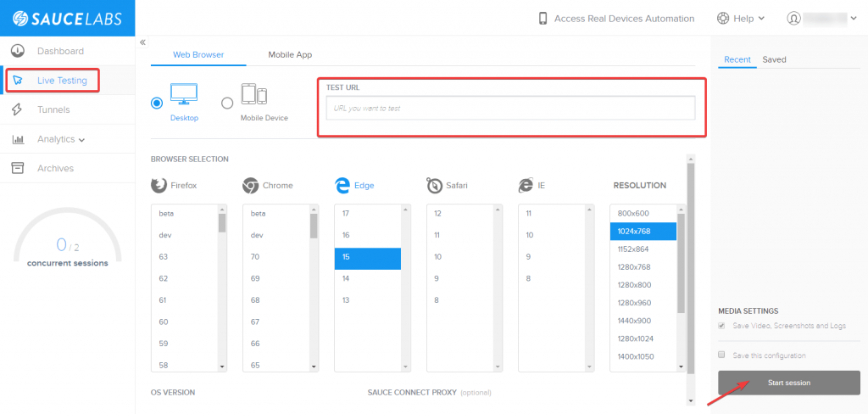Select the Firefox browser icon
This screenshot has width=868, height=414.
pyautogui.click(x=159, y=185)
